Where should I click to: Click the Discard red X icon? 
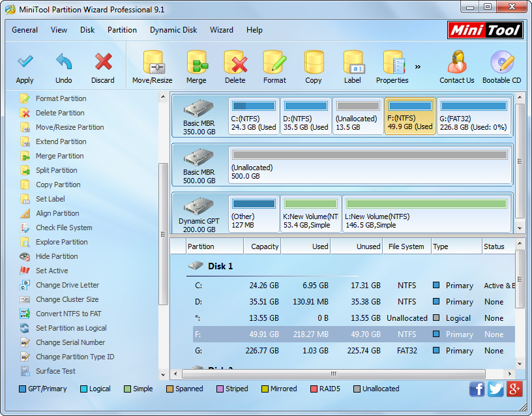pos(103,61)
